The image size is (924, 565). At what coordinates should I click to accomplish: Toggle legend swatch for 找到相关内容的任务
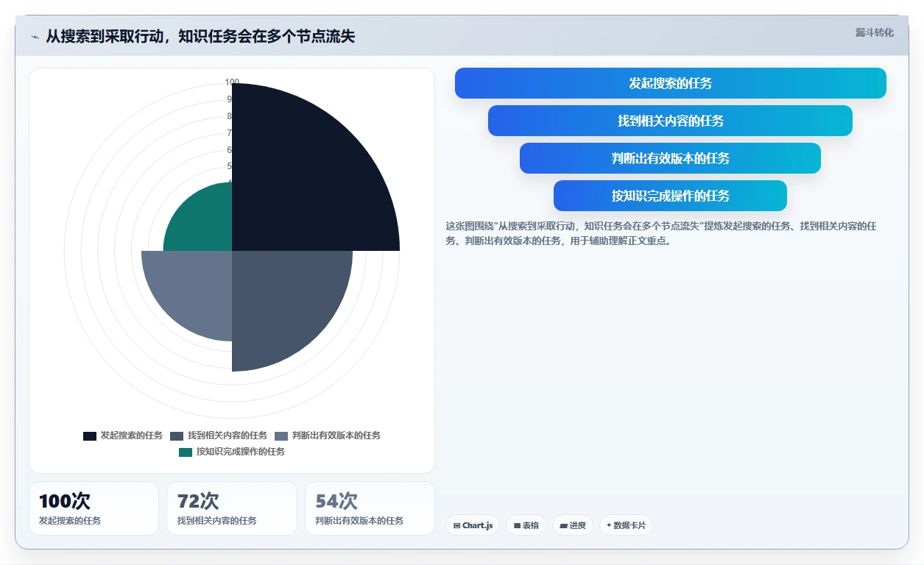[x=177, y=436]
